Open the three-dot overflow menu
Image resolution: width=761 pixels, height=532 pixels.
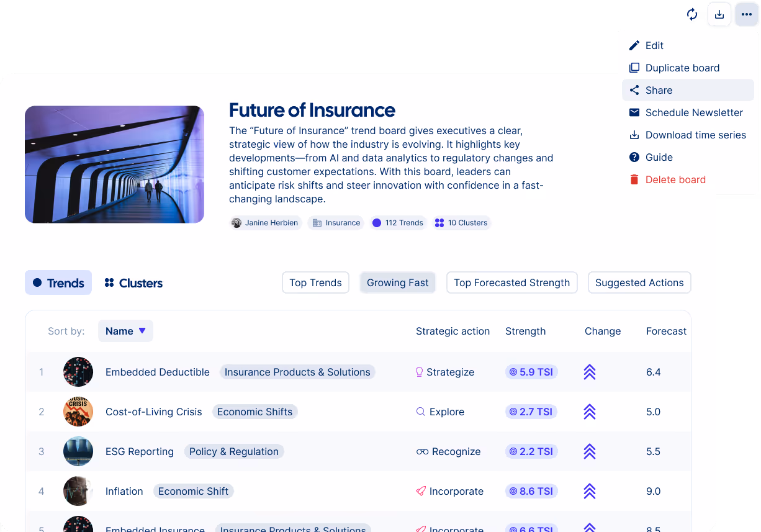745,14
